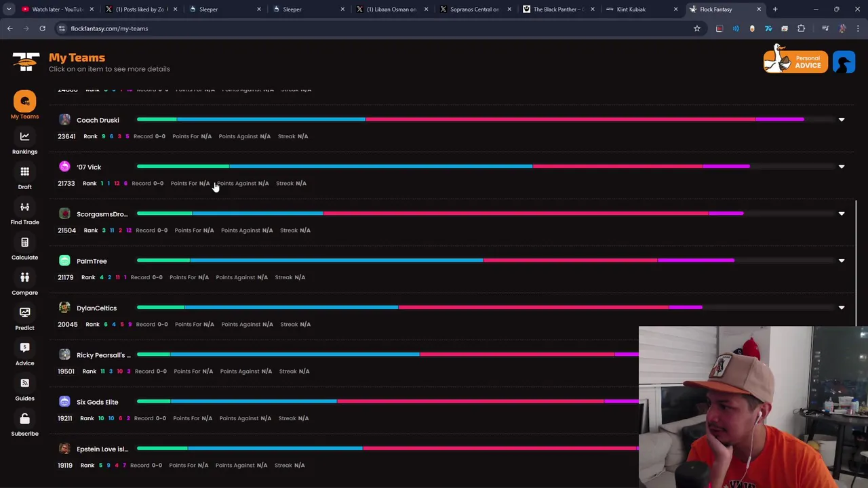Click the PalmTree roster value bar
This screenshot has width=868, height=488.
click(x=435, y=260)
